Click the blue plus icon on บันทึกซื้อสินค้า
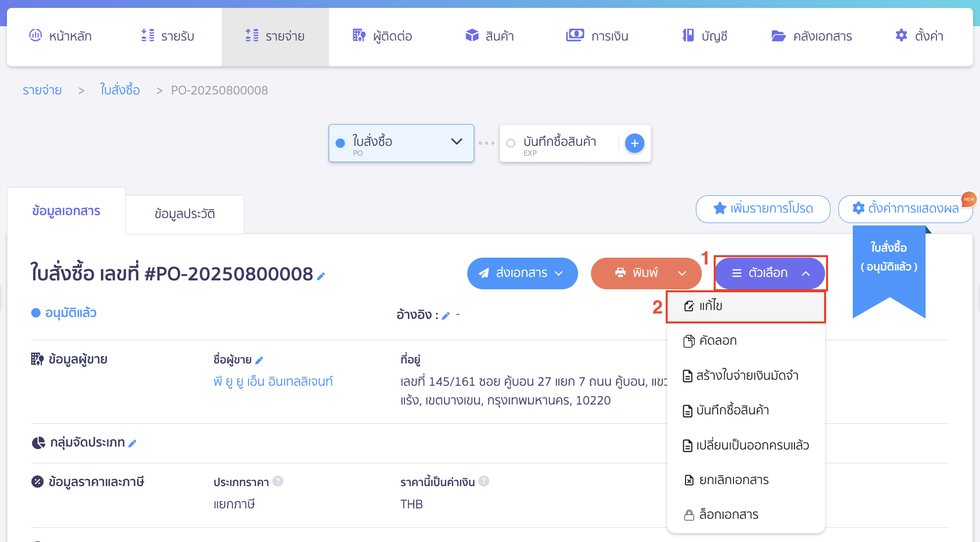 tap(635, 143)
